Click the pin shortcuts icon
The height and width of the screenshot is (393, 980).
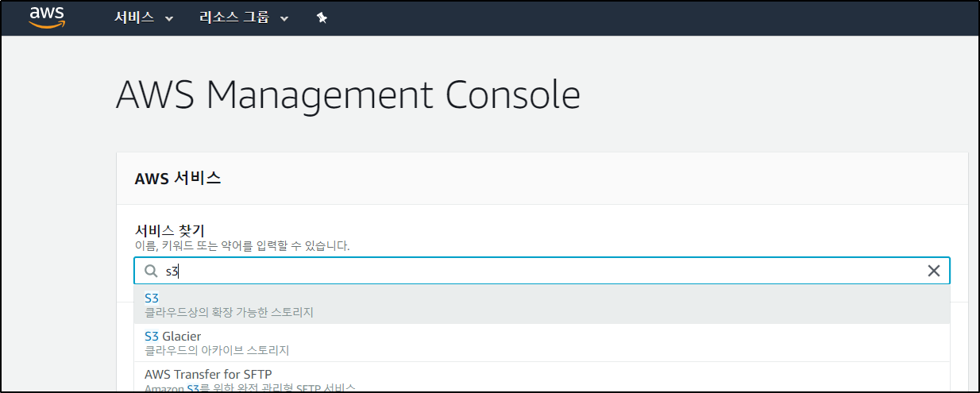(322, 17)
